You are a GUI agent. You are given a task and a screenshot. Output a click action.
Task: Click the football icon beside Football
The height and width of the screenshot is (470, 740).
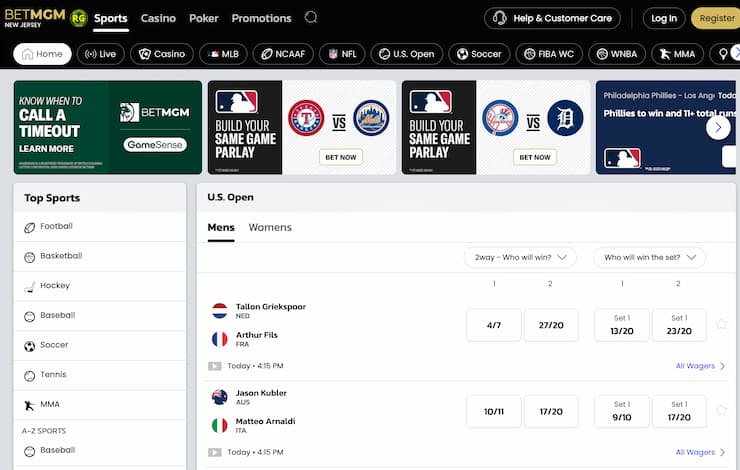(29, 227)
